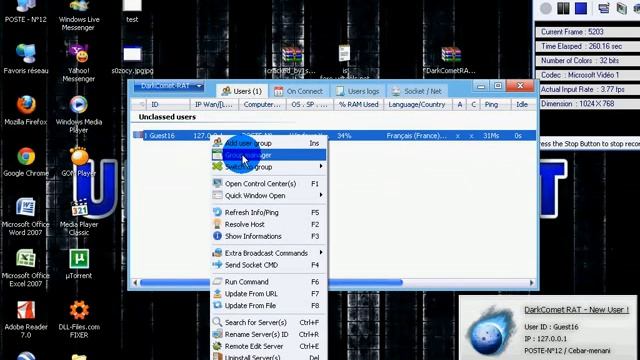Sort by the % RAM Used column
This screenshot has width=640, height=360.
pos(358,104)
